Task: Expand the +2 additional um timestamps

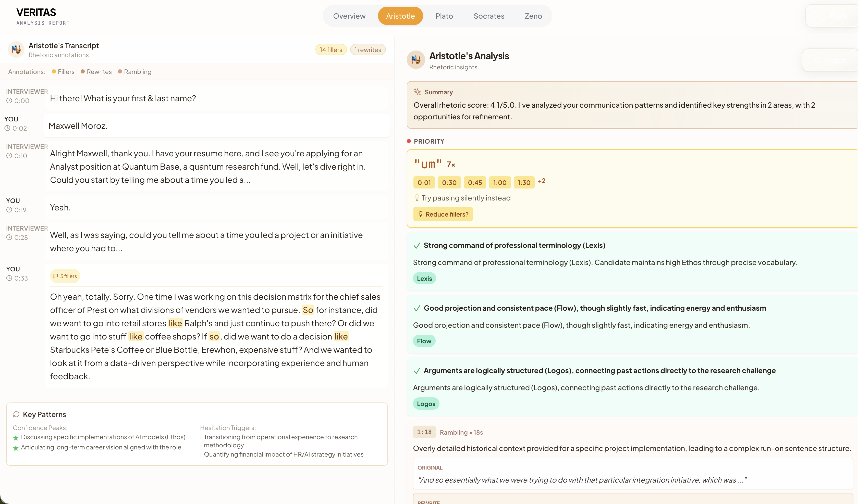Action: [x=541, y=181]
